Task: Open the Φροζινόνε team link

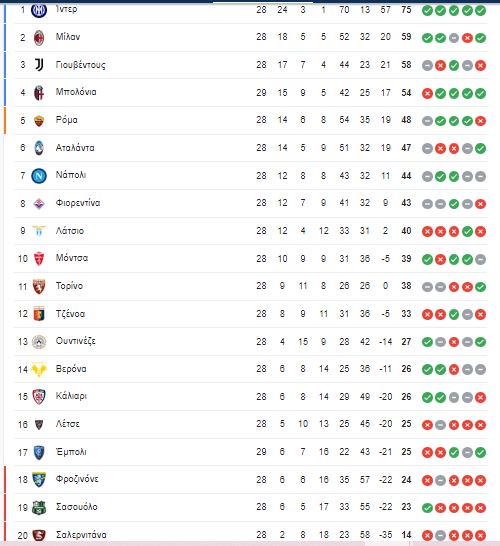Action: tap(77, 479)
